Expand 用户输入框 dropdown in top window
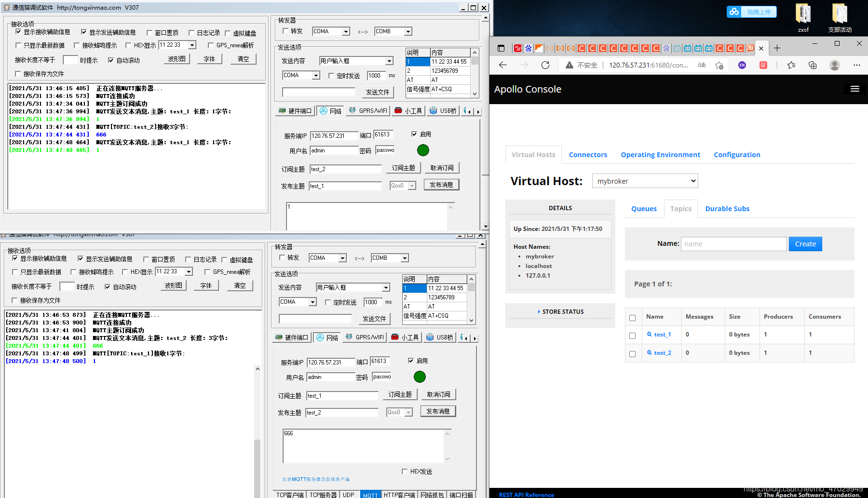 coord(389,61)
